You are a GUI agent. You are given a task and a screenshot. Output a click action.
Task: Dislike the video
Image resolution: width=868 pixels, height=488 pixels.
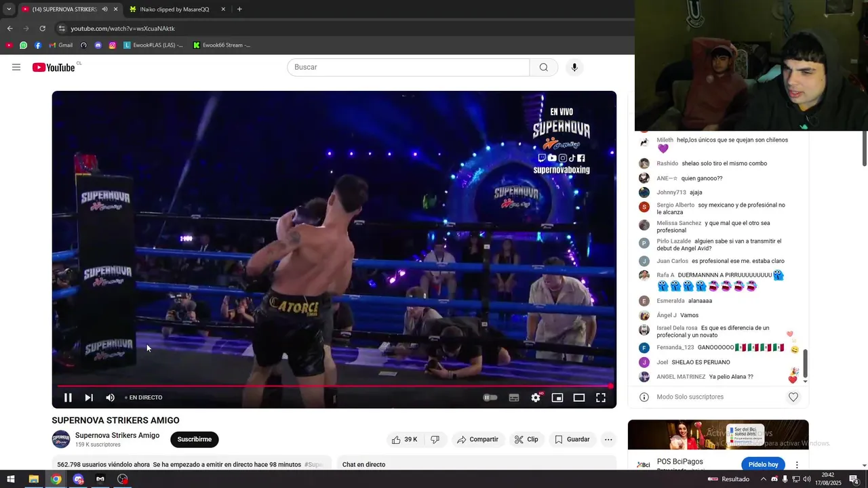click(x=435, y=439)
